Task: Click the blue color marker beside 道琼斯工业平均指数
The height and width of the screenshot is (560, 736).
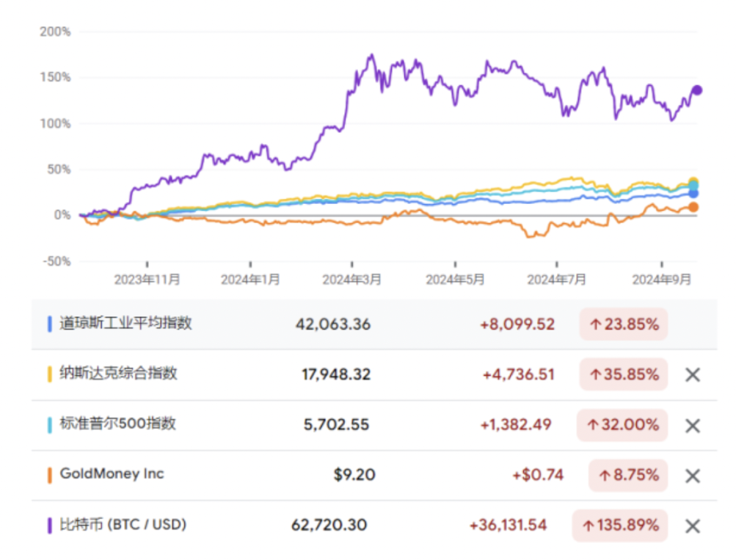Action: [x=49, y=324]
